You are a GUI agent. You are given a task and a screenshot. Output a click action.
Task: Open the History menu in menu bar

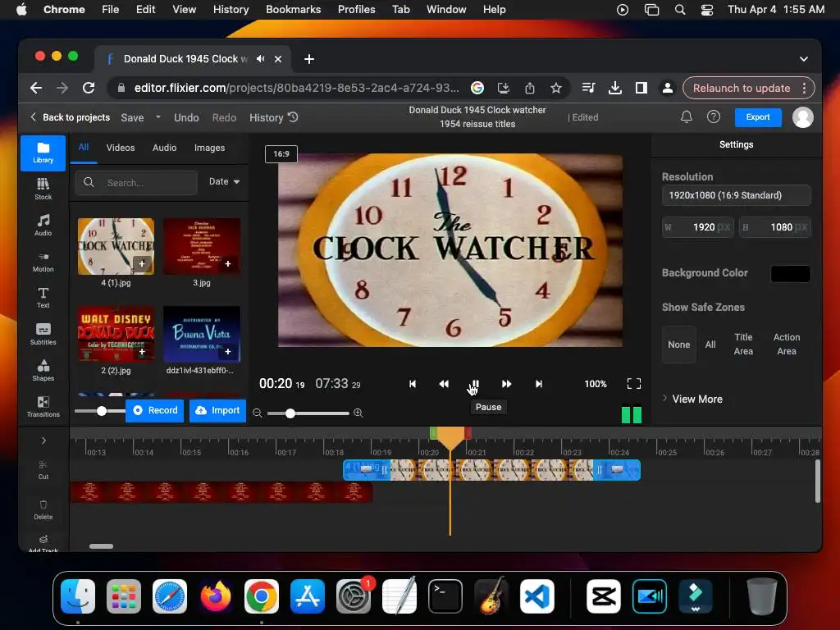pyautogui.click(x=231, y=10)
